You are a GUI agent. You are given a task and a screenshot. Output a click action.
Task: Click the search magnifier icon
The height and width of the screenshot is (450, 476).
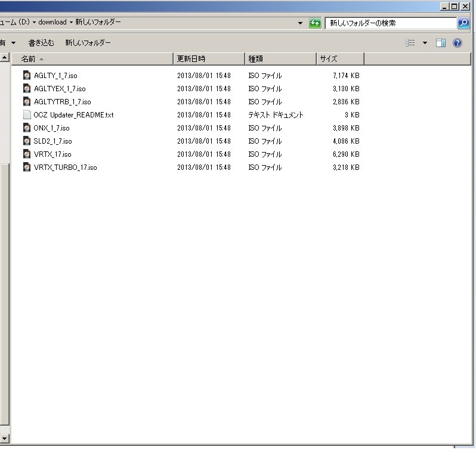(463, 23)
